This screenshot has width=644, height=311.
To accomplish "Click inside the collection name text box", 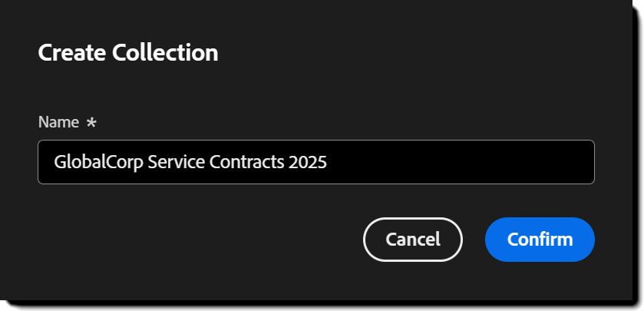I will 315,162.
